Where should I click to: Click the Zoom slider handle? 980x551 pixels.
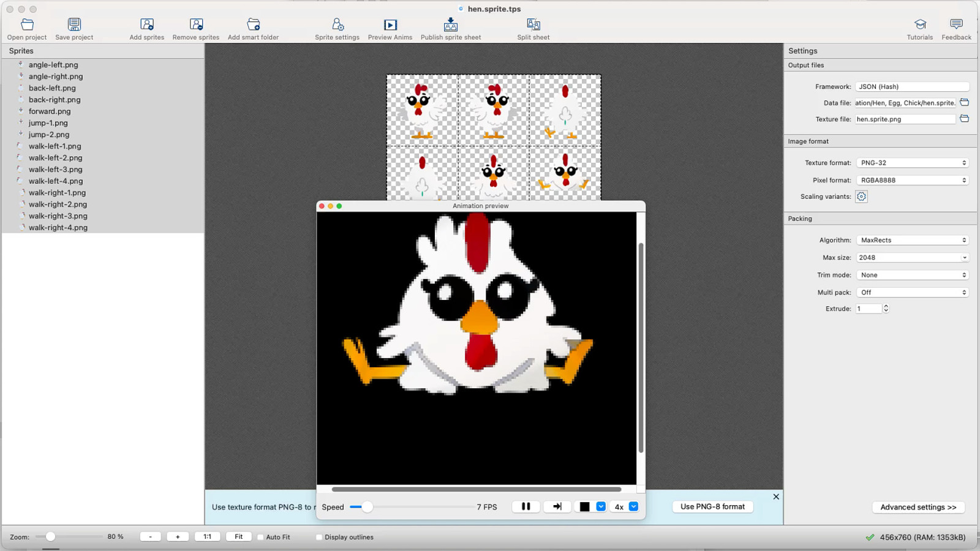pyautogui.click(x=50, y=536)
